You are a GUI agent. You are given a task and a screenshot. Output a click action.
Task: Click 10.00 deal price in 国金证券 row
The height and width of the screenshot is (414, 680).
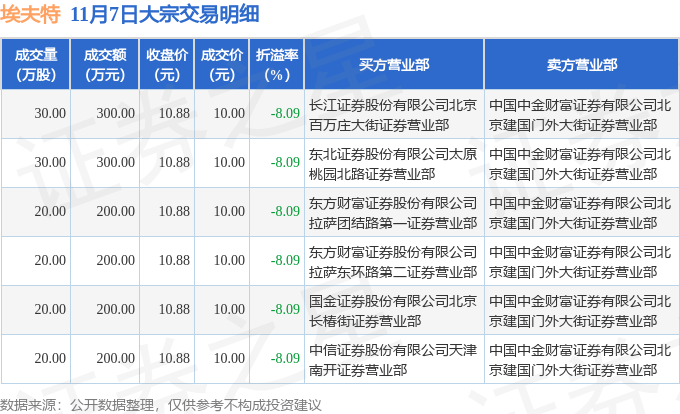pos(229,309)
